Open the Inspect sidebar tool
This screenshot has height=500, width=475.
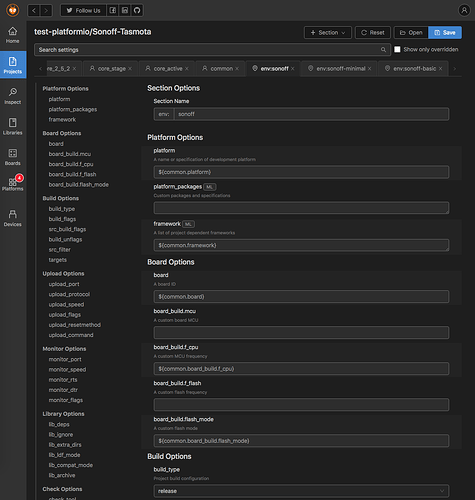[13, 96]
